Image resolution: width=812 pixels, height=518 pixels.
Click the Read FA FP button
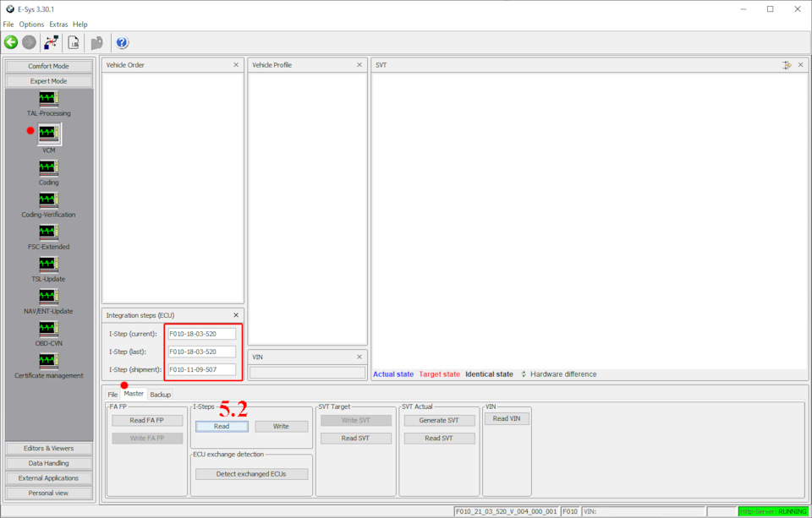pyautogui.click(x=147, y=420)
